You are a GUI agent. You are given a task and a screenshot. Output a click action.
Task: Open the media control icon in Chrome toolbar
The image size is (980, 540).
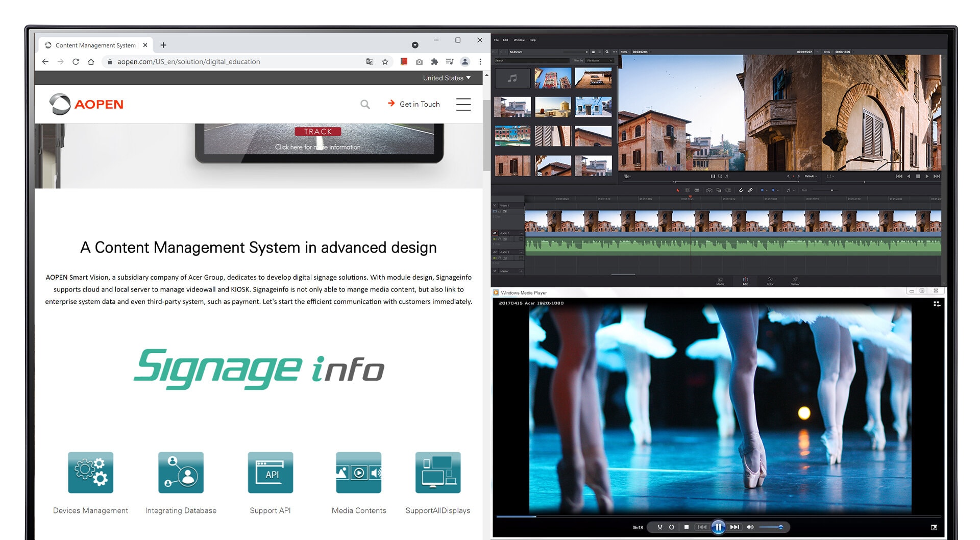[449, 62]
